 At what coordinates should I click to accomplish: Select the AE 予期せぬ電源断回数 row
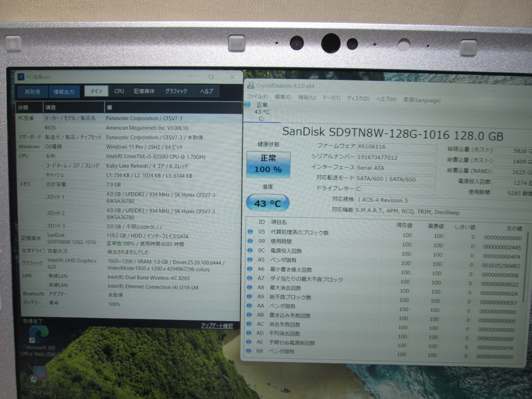pyautogui.click(x=382, y=344)
